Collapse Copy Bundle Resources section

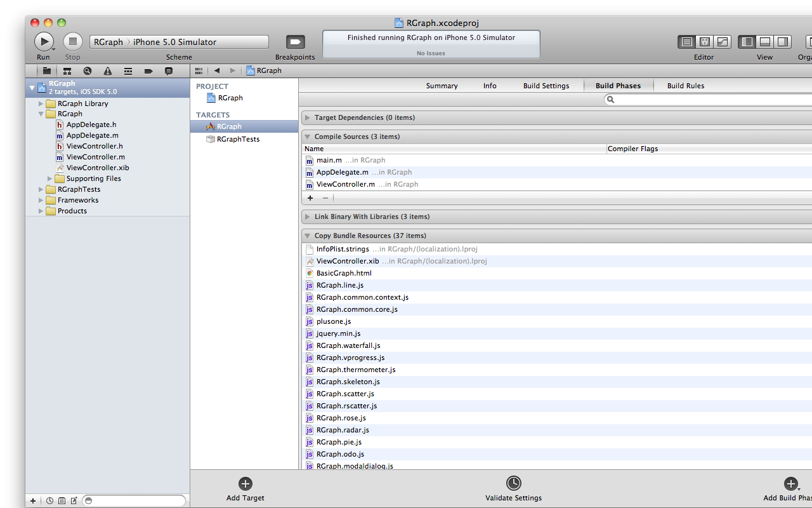(x=308, y=236)
